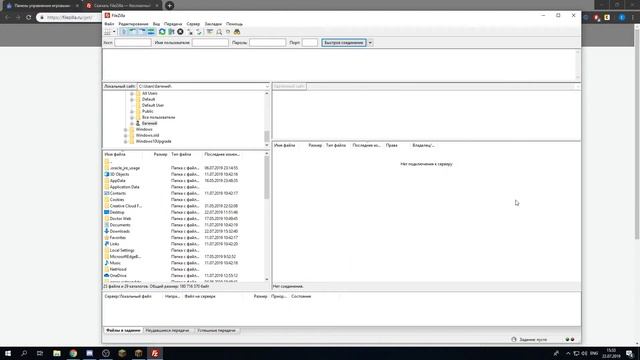Viewport: 640px width, 360px height.
Task: Click the Refresh file lists icon
Action: 162,32
